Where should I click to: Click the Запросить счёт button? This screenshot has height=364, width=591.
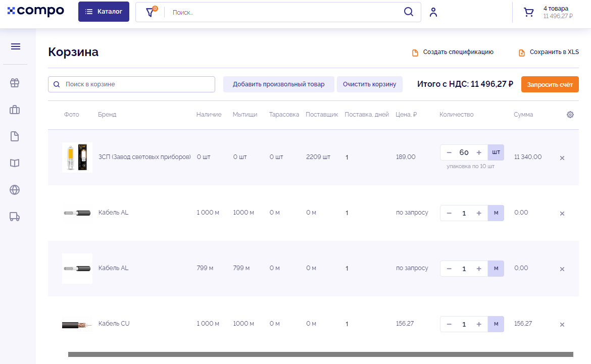coord(550,84)
